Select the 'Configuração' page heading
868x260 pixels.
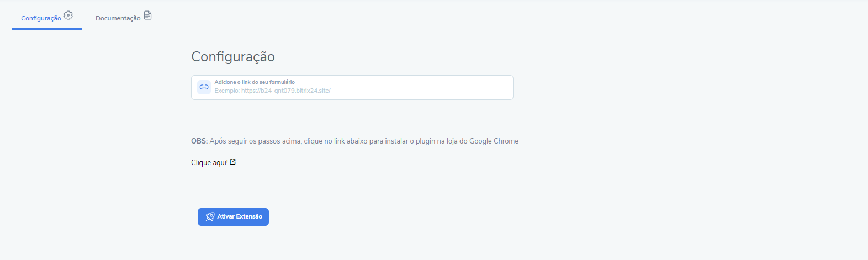[233, 56]
